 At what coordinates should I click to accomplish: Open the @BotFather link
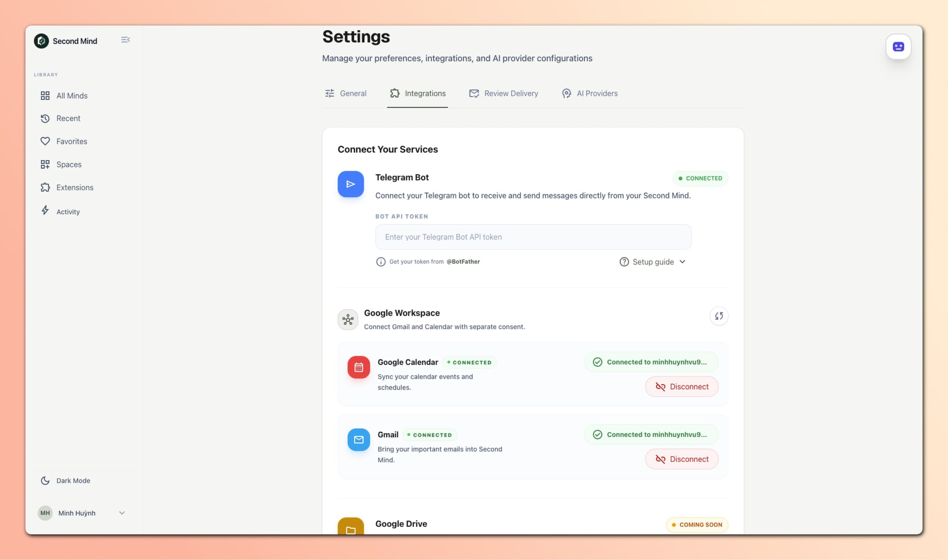(x=463, y=262)
